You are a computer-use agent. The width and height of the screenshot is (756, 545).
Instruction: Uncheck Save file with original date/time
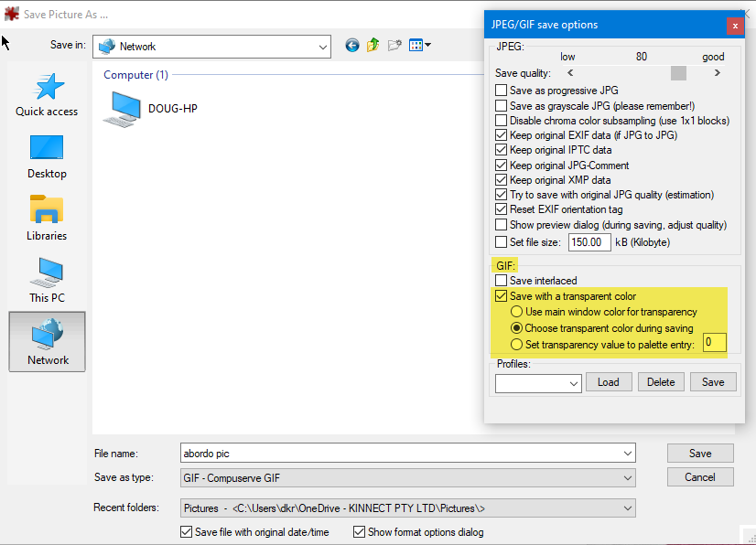pyautogui.click(x=186, y=532)
